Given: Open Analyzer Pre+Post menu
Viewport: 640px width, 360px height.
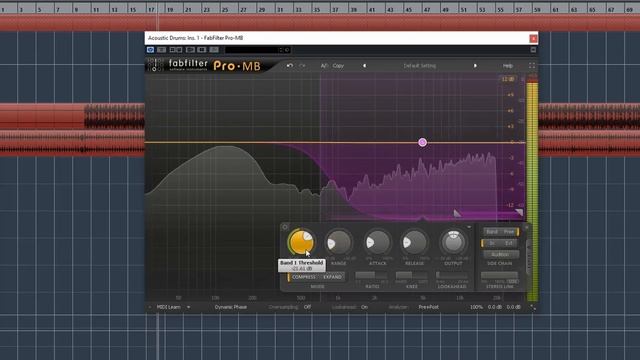Looking at the screenshot, I should (428, 307).
